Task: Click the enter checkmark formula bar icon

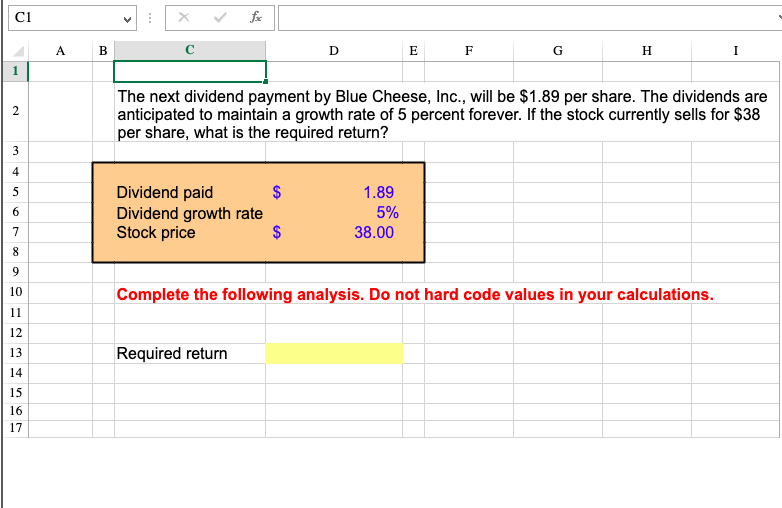Action: [219, 17]
